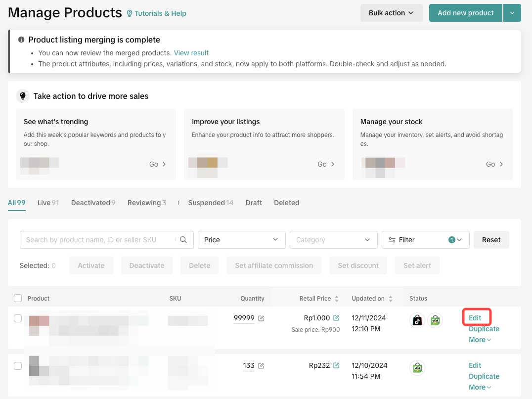Check the second product row checkbox
The width and height of the screenshot is (532, 399).
(x=18, y=366)
